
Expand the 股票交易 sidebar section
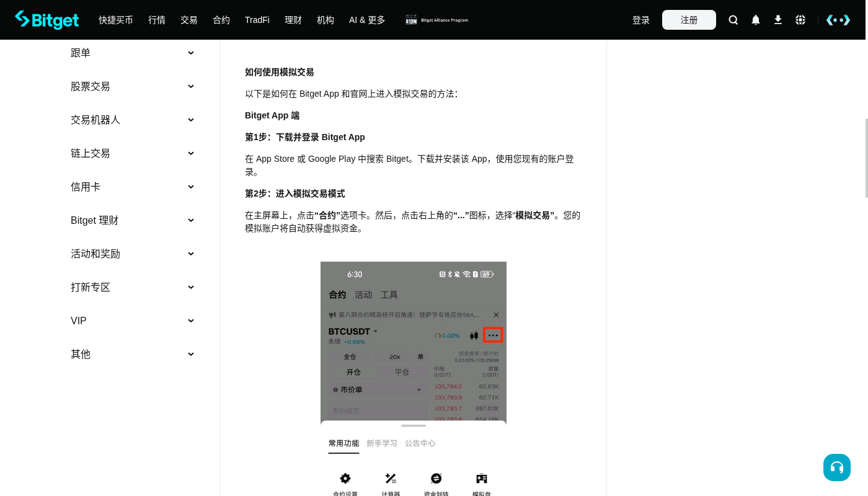(133, 86)
